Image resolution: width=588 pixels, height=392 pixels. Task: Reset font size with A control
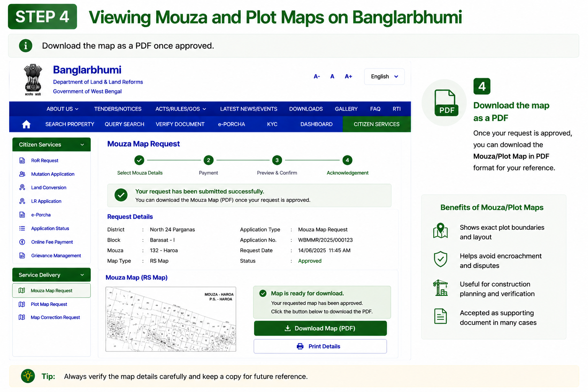click(x=332, y=77)
